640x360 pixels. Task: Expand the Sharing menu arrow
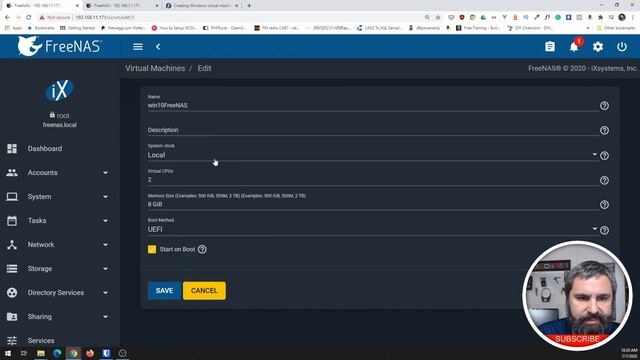tap(105, 317)
